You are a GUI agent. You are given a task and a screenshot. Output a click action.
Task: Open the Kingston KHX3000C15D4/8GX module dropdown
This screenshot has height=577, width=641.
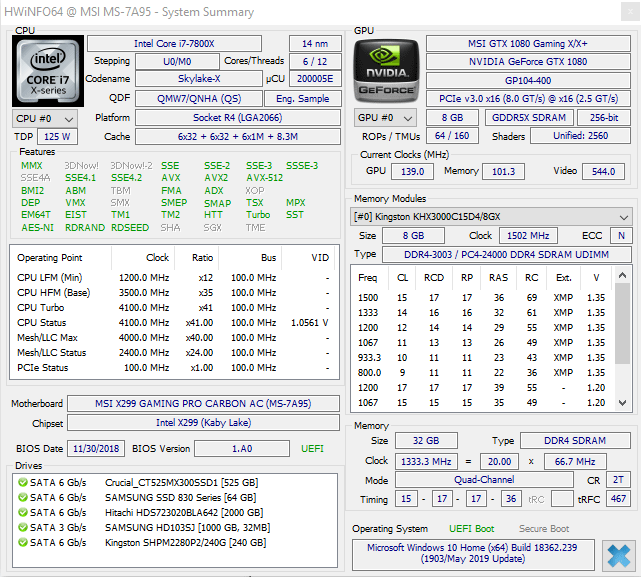coord(491,216)
